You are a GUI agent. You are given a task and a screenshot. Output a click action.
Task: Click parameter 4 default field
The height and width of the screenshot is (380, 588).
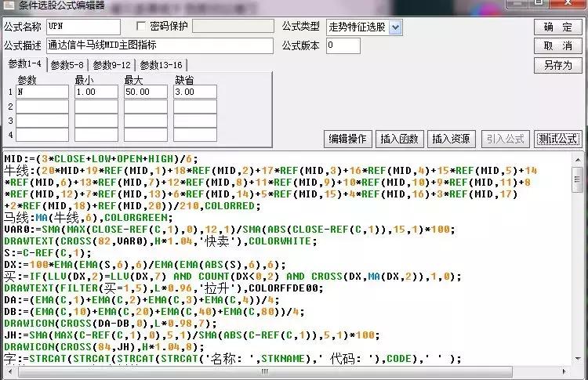pos(195,135)
